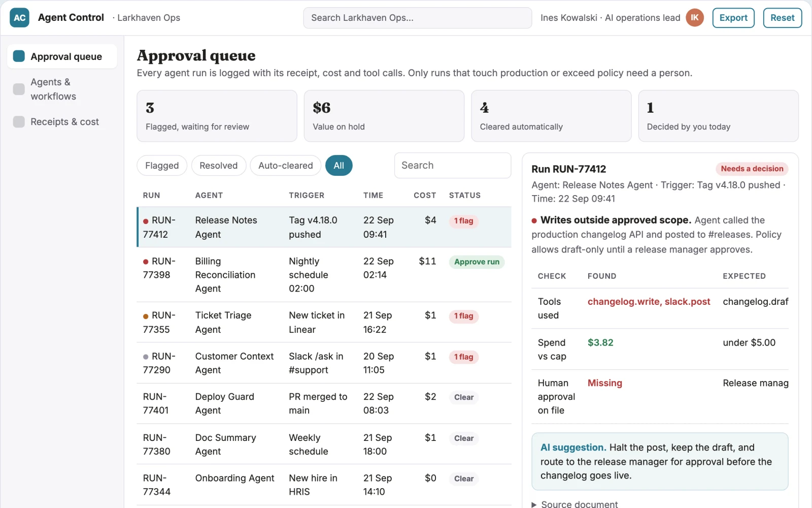Viewport: 812px width, 508px height.
Task: Click the AC Agent Control logo
Action: pos(19,18)
